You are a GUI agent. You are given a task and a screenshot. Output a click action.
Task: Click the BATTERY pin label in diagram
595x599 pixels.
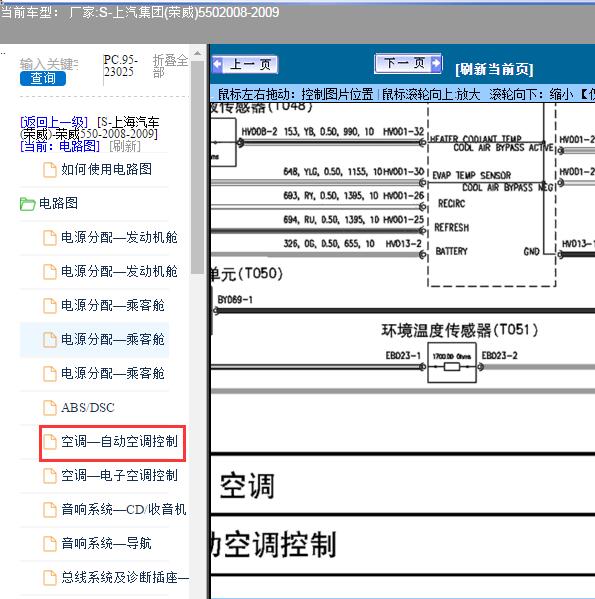pyautogui.click(x=451, y=251)
